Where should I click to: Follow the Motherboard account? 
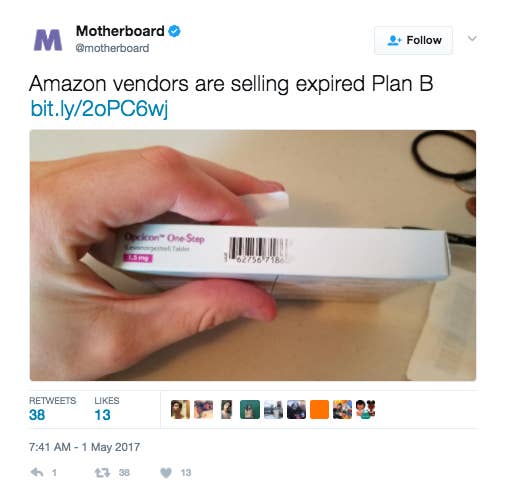click(413, 40)
